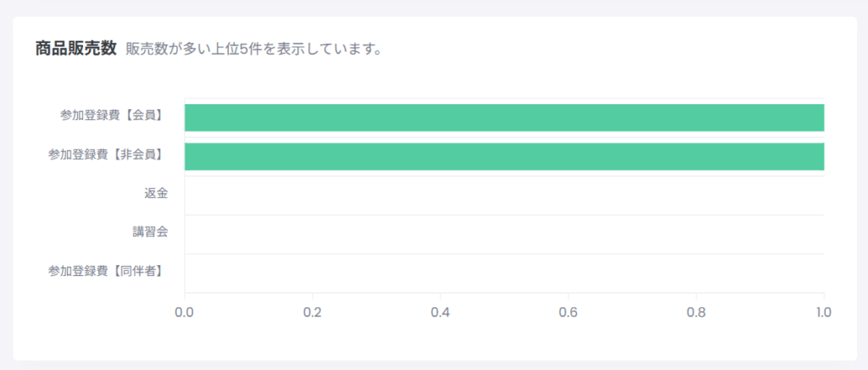Click the chart's left vertical axis line
Image resolution: width=868 pixels, height=370 pixels.
pos(184,196)
